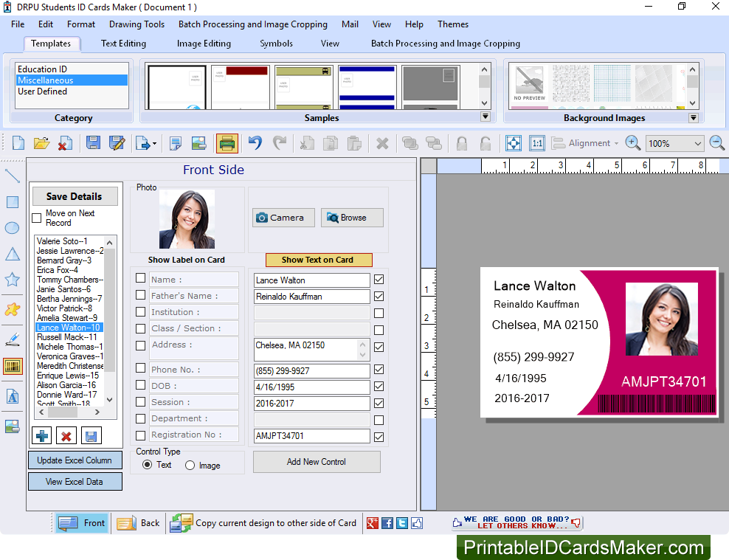Image resolution: width=729 pixels, height=560 pixels.
Task: Select the blue grid background image
Action: point(612,83)
